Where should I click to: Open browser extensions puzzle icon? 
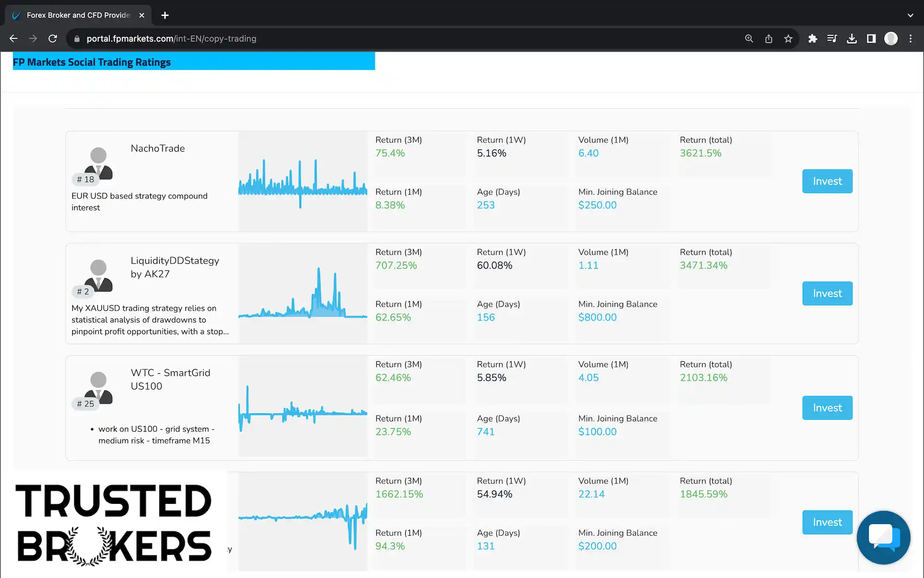[812, 39]
